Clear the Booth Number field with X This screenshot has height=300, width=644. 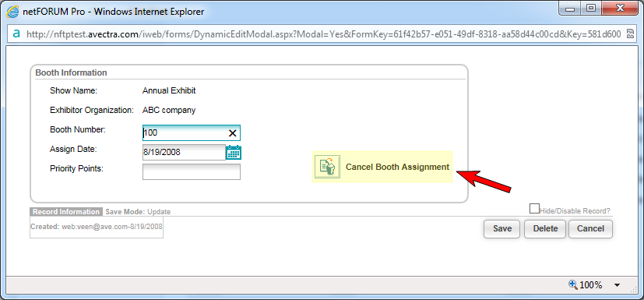(x=233, y=133)
